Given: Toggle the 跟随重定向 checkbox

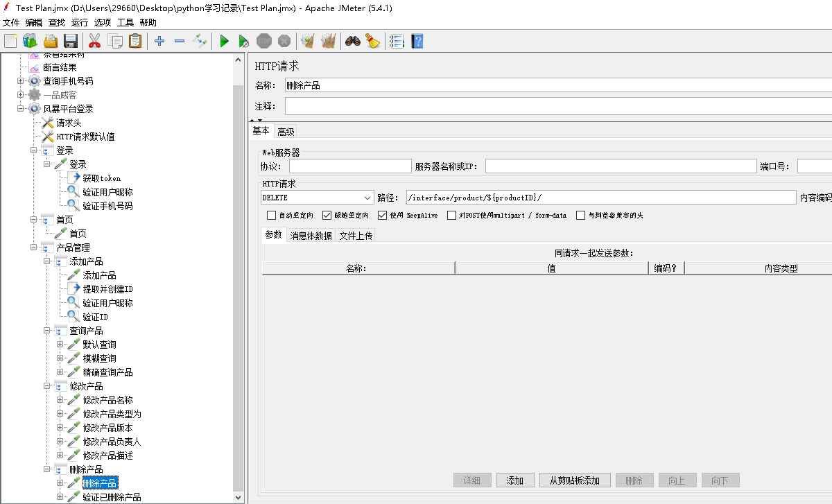Looking at the screenshot, I should [x=327, y=216].
